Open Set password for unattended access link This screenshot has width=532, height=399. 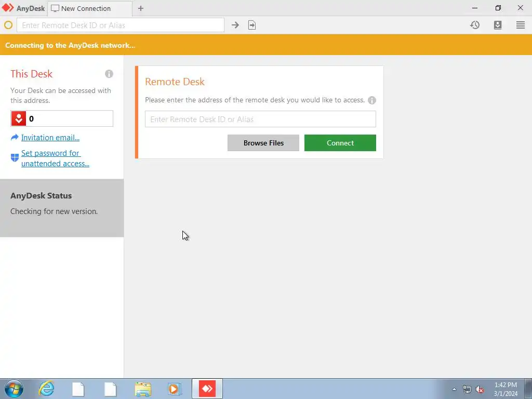[55, 158]
